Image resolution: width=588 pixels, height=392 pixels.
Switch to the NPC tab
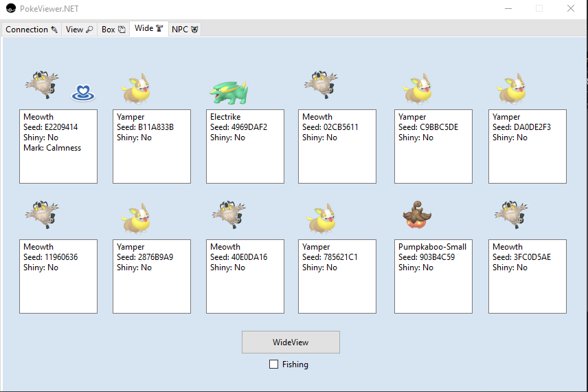click(x=185, y=30)
